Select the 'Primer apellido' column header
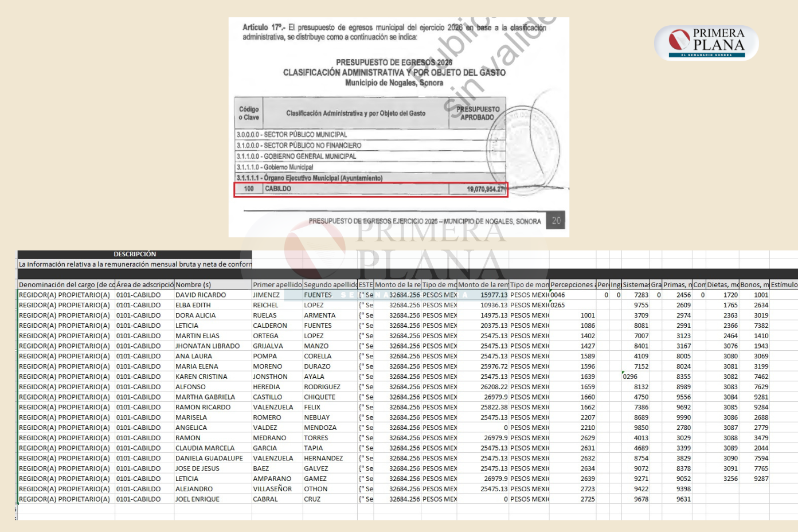The image size is (798, 532). [x=277, y=284]
